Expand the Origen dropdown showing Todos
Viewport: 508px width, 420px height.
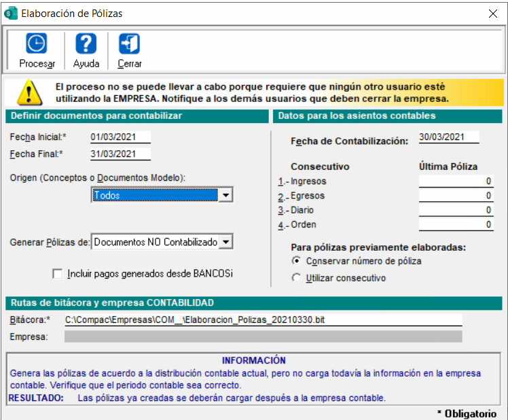(x=226, y=196)
